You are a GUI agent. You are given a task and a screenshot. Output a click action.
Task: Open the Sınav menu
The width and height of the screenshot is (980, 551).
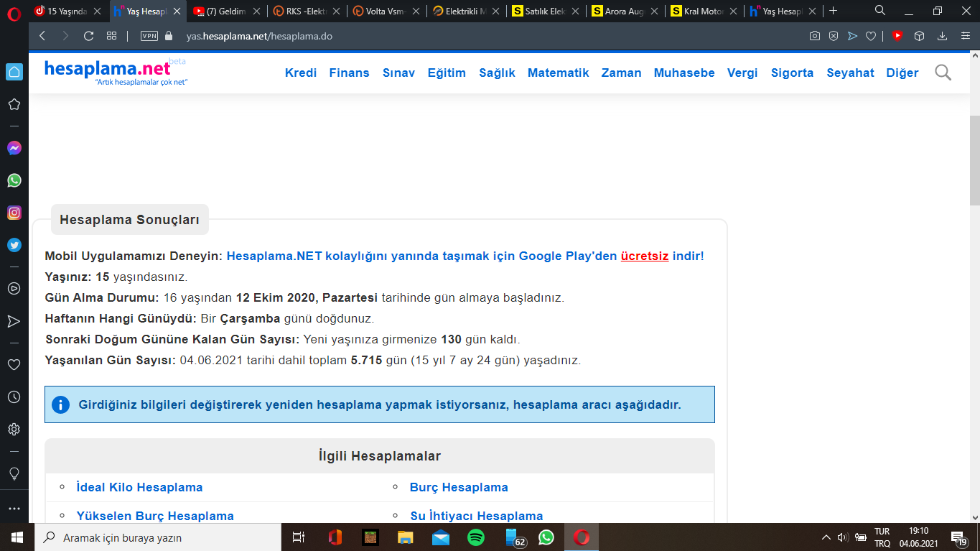[398, 73]
